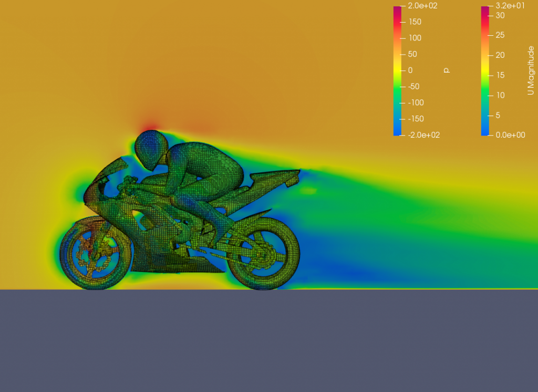Viewport: 538px width, 392px height.
Task: Select the 'p' legend title
Action: coord(446,70)
